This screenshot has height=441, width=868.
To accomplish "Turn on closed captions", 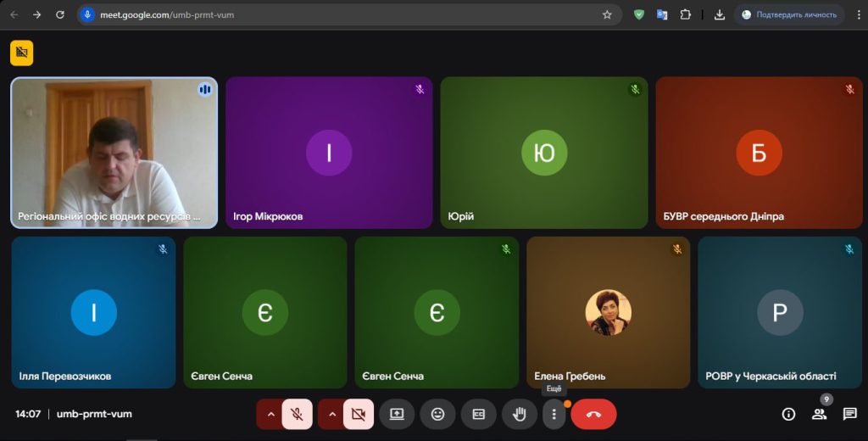I will 478,414.
